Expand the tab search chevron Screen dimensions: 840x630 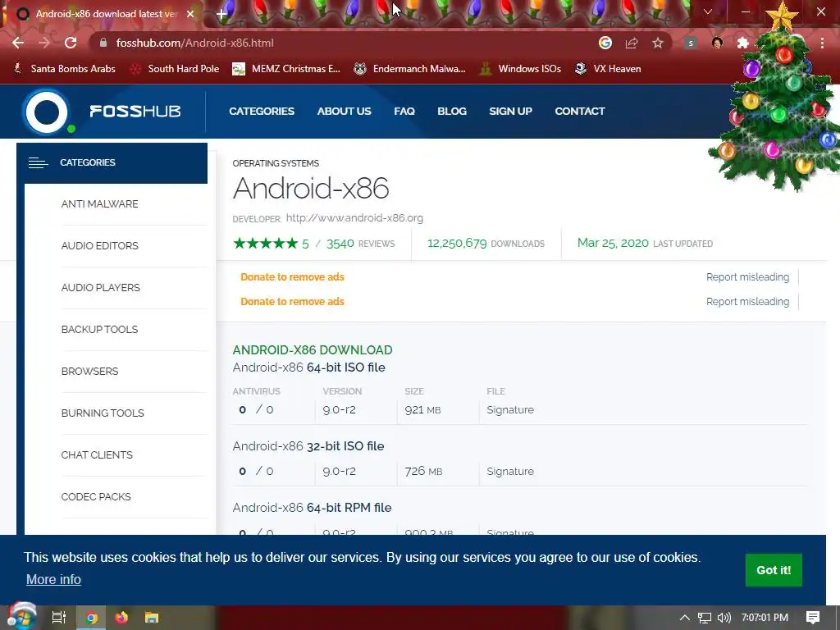click(708, 11)
